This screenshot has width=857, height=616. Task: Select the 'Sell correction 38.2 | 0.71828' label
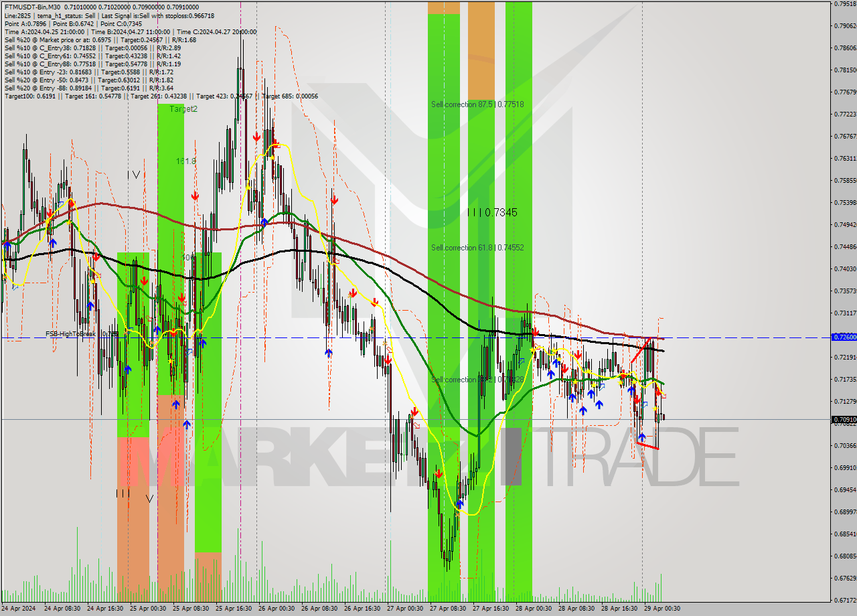477,380
